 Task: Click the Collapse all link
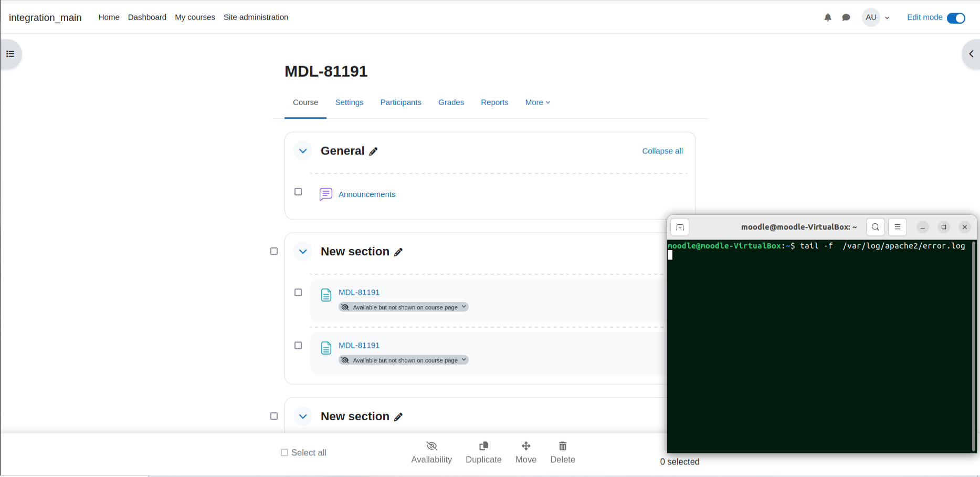(662, 151)
